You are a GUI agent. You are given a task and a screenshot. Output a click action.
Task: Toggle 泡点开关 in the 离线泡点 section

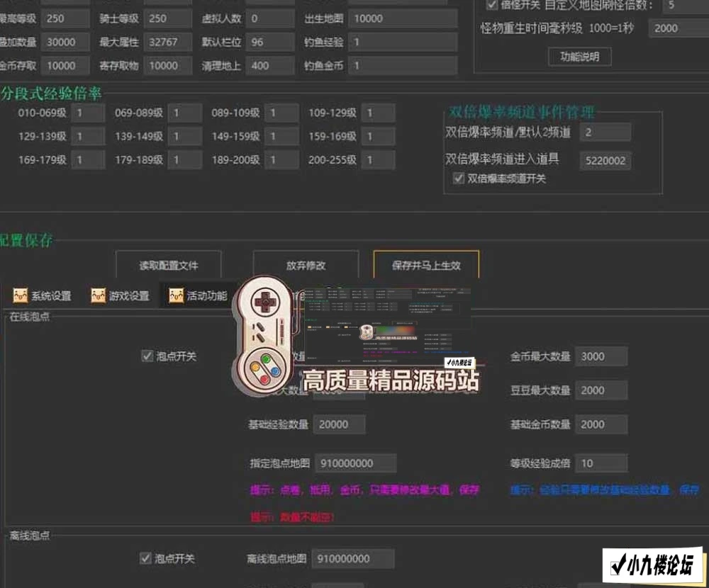[145, 558]
